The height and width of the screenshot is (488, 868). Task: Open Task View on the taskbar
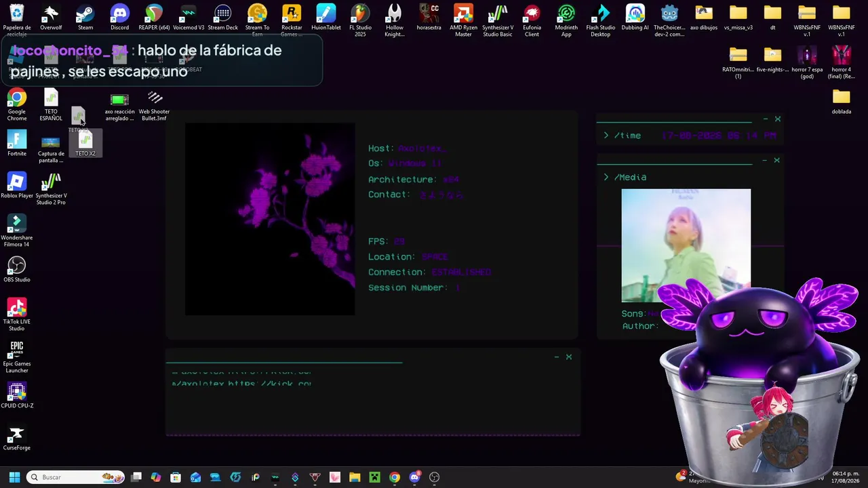(x=136, y=477)
